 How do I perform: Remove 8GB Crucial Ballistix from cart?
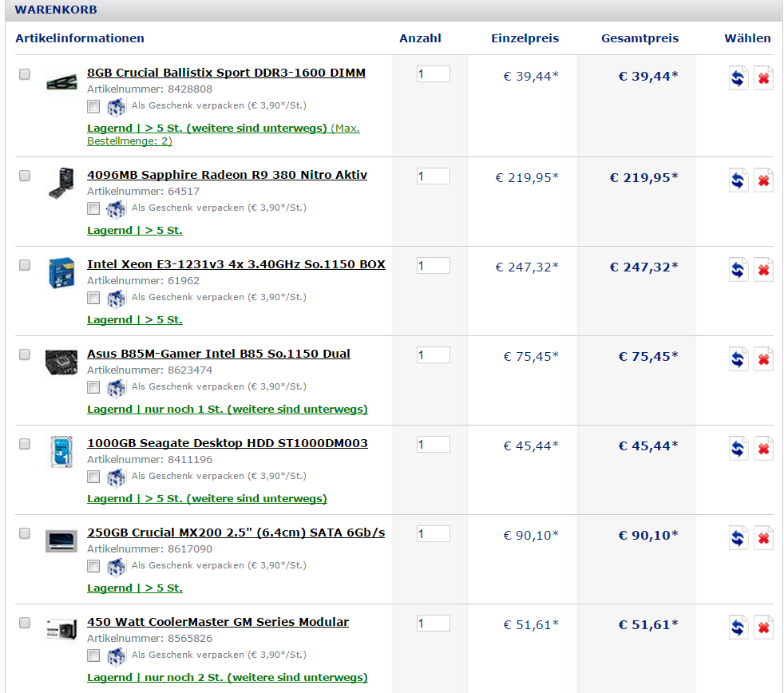point(763,78)
